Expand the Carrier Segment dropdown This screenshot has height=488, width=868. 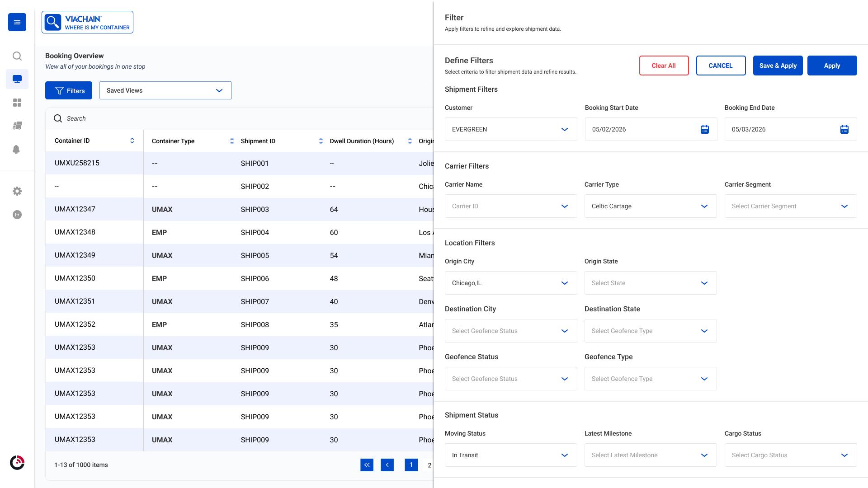point(791,206)
